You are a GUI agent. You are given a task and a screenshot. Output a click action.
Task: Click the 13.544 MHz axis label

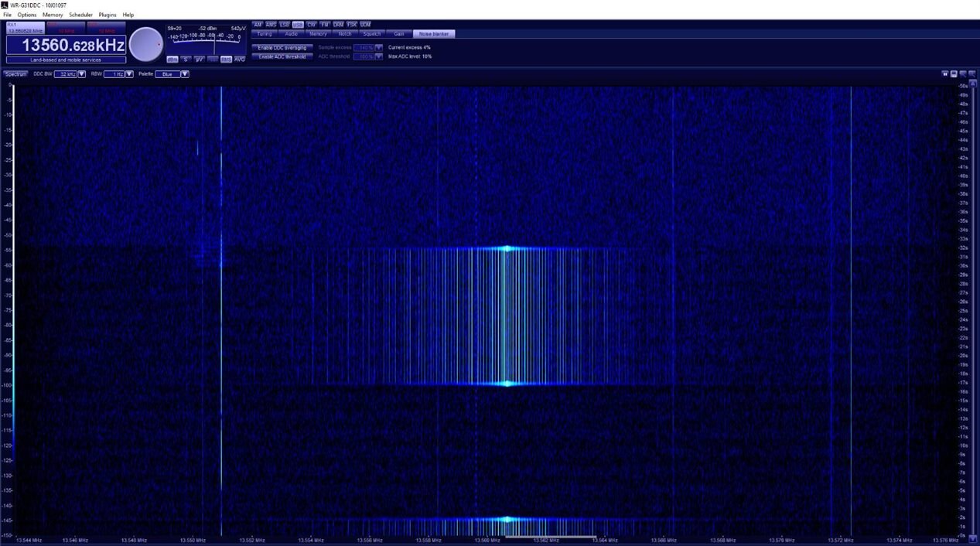(x=29, y=540)
